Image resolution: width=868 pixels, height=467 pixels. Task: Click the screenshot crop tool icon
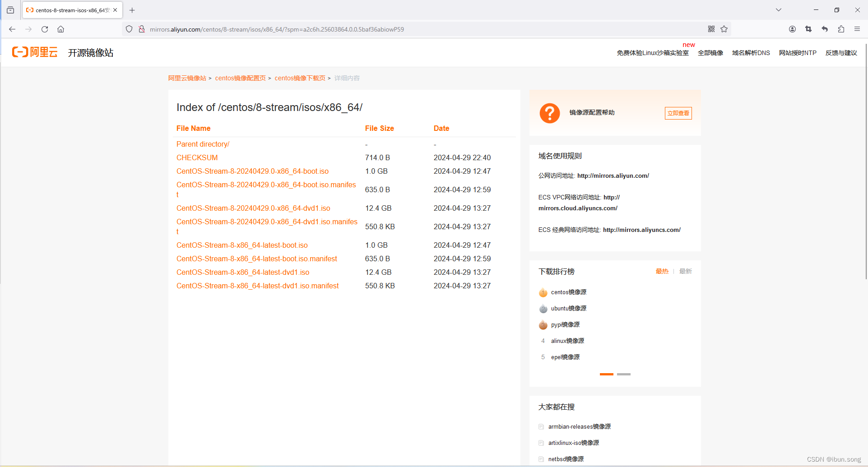(x=808, y=29)
